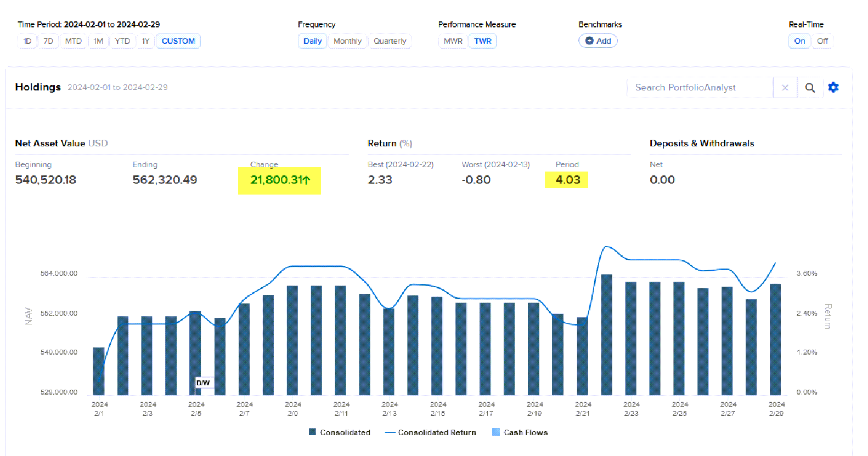Click the Worst return value -0.80

coord(476,180)
